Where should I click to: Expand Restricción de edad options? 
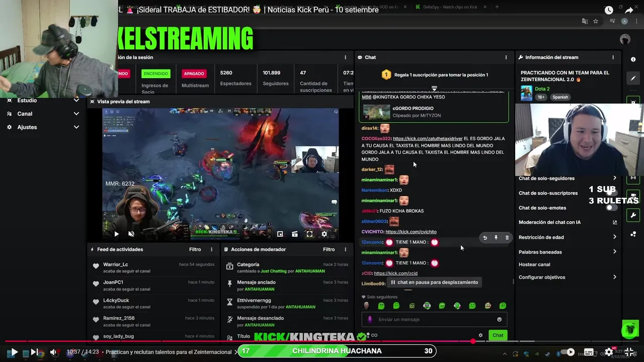(x=614, y=237)
